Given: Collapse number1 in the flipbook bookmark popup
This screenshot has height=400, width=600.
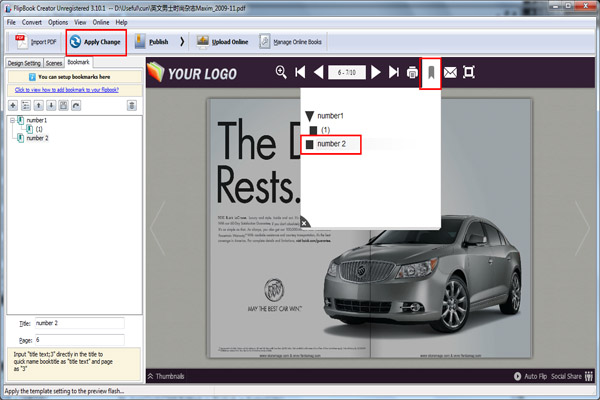Looking at the screenshot, I should [x=310, y=116].
